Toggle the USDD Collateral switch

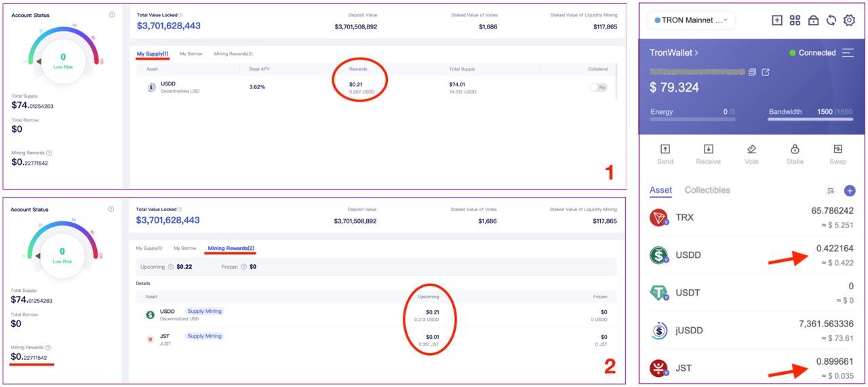(598, 88)
